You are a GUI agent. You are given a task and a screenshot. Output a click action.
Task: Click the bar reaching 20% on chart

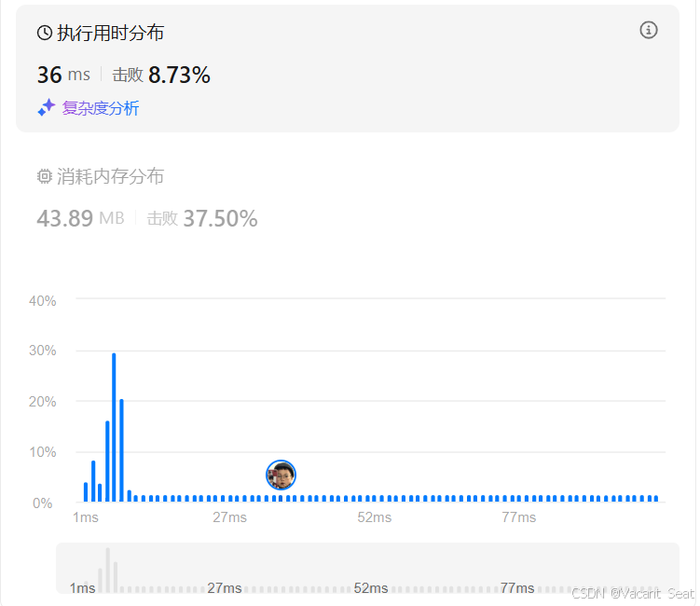(121, 450)
